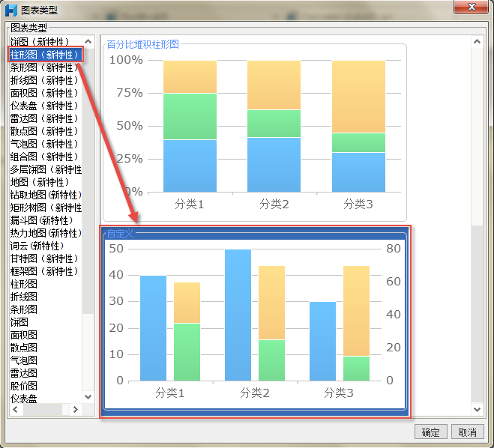494x448 pixels.
Task: Choose 折线图（新特性） chart type
Action: [x=44, y=80]
